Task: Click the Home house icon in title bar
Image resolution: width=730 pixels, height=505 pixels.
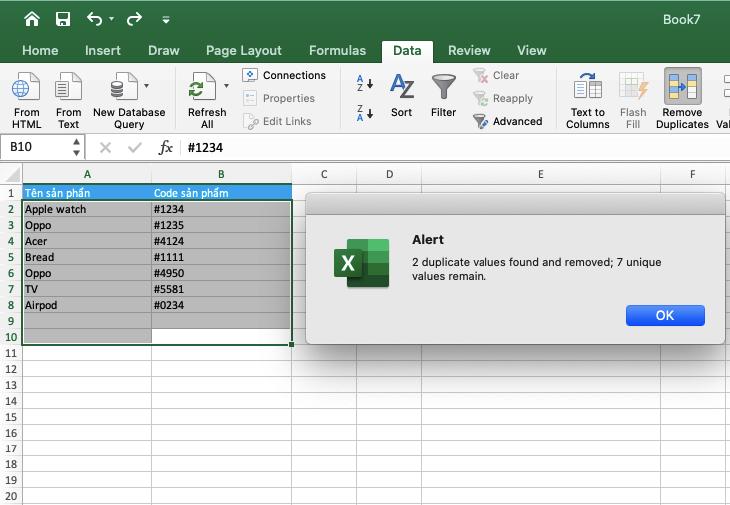Action: coord(32,19)
